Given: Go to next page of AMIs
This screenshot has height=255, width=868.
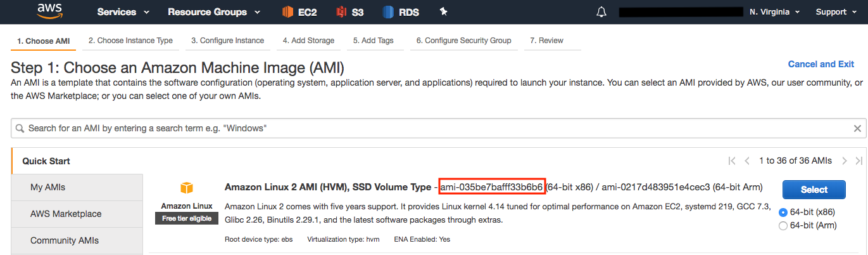Looking at the screenshot, I should pyautogui.click(x=845, y=160).
